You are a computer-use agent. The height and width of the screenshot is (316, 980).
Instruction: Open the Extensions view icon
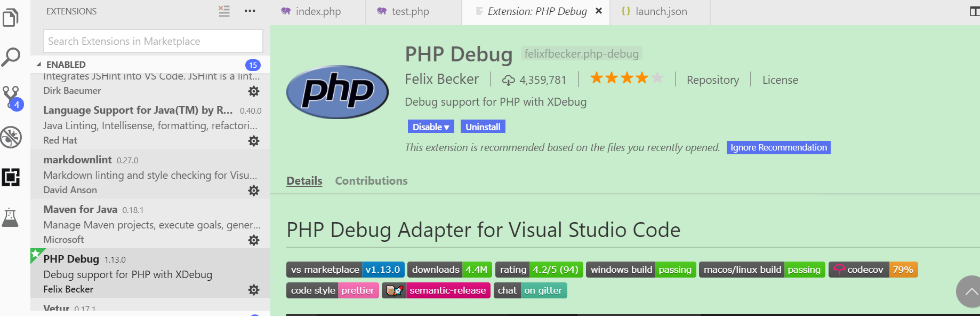pyautogui.click(x=11, y=177)
